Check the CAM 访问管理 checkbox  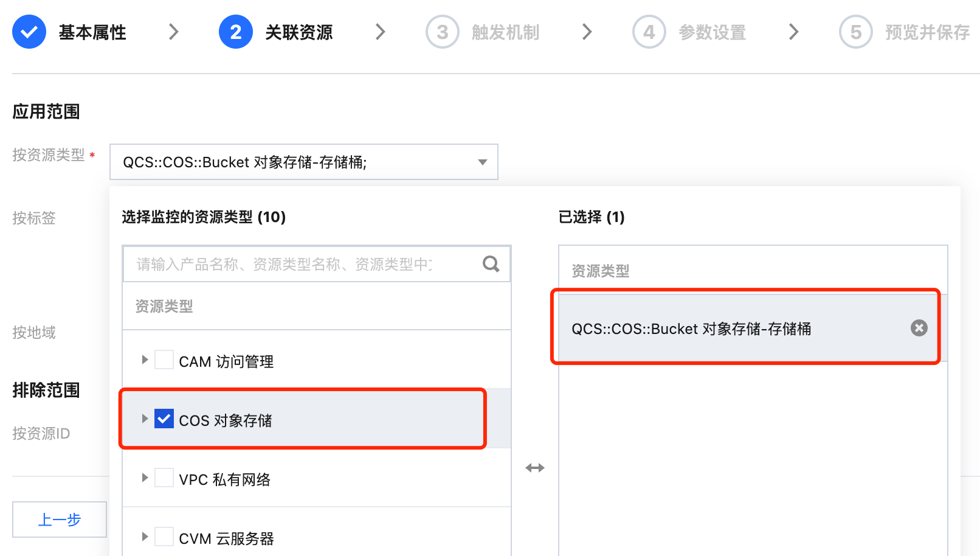click(164, 360)
